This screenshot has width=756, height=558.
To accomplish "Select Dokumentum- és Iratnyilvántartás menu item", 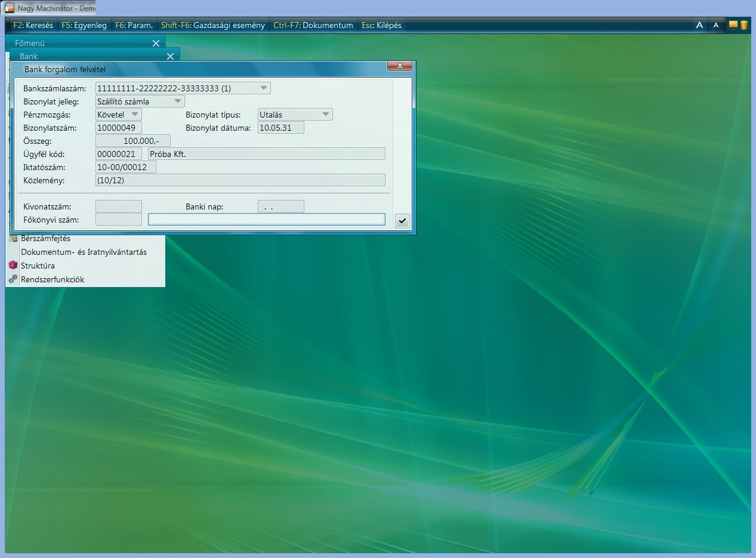I will tap(84, 252).
